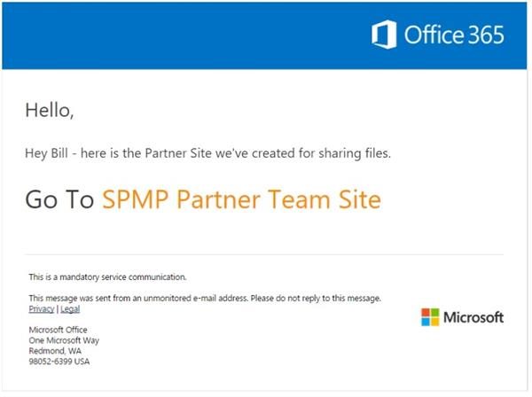Click the unmonitored e-mail address notice

coord(205,298)
